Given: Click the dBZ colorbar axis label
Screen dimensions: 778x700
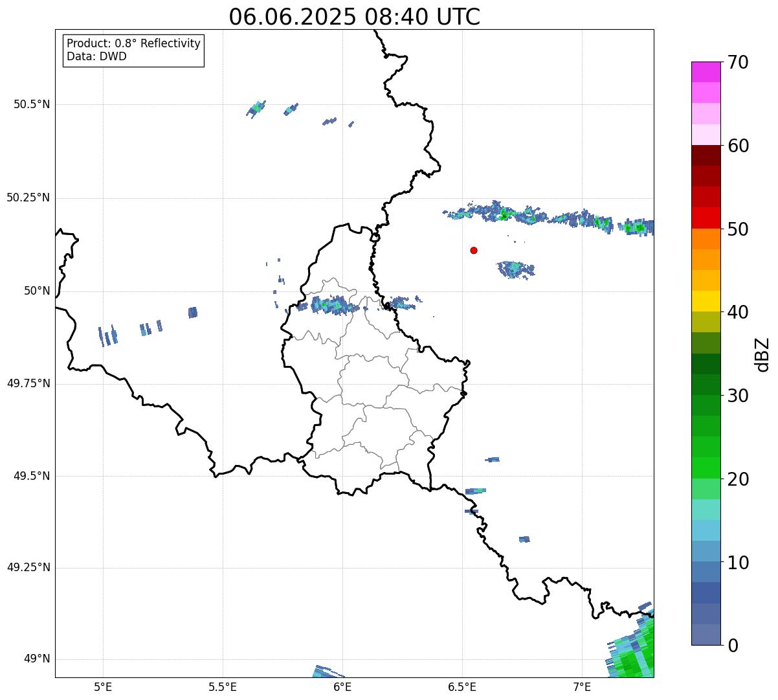Looking at the screenshot, I should pyautogui.click(x=762, y=354).
